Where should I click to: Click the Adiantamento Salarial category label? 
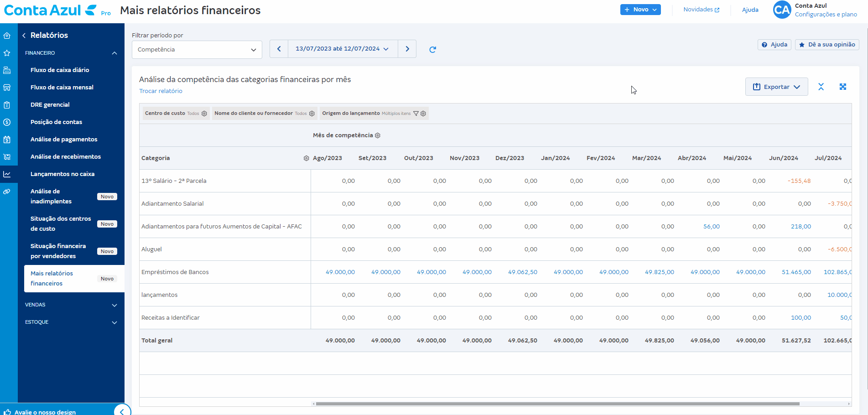click(172, 204)
